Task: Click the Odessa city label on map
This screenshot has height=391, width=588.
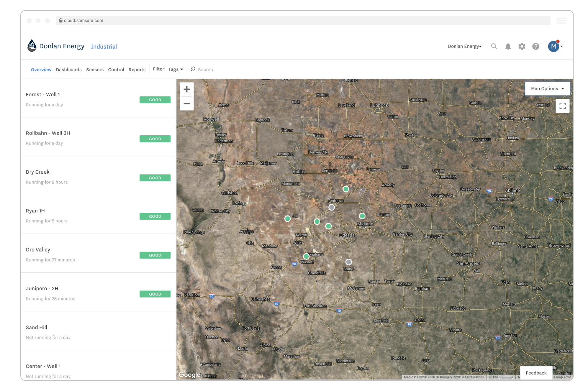Action: [347, 235]
